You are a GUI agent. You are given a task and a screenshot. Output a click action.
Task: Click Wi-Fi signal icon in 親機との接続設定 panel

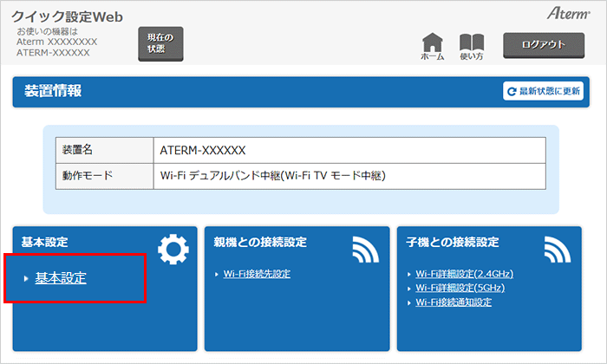[366, 249]
